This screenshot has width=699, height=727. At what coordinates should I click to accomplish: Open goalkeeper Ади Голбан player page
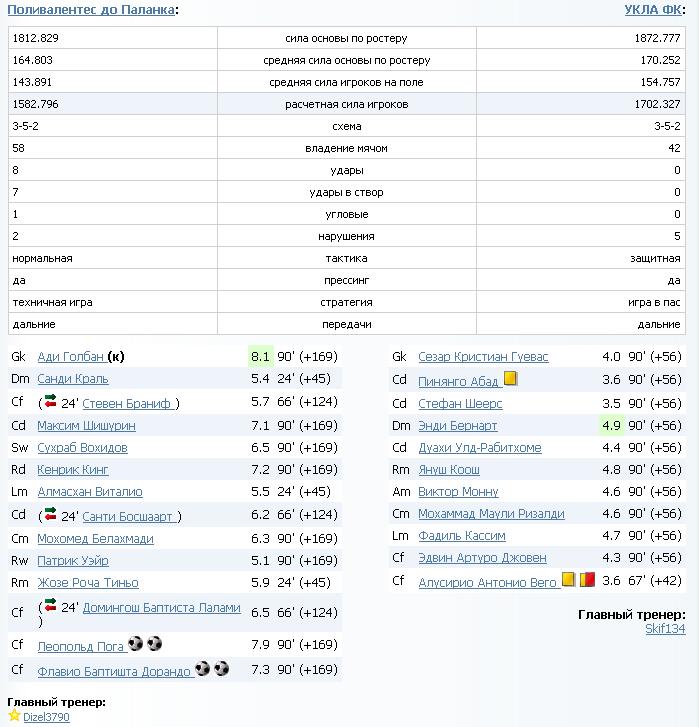70,357
